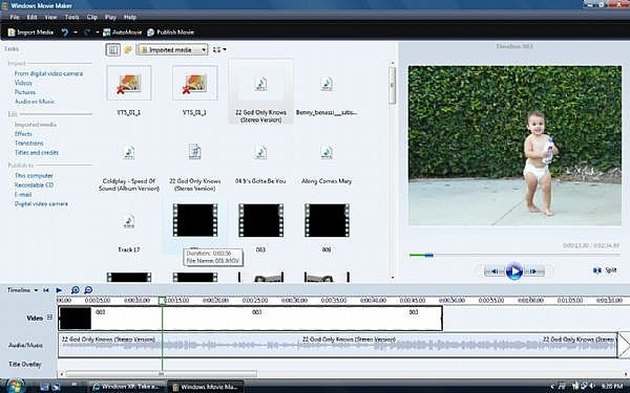Launch AutoMovie from the toolbar

[123, 32]
